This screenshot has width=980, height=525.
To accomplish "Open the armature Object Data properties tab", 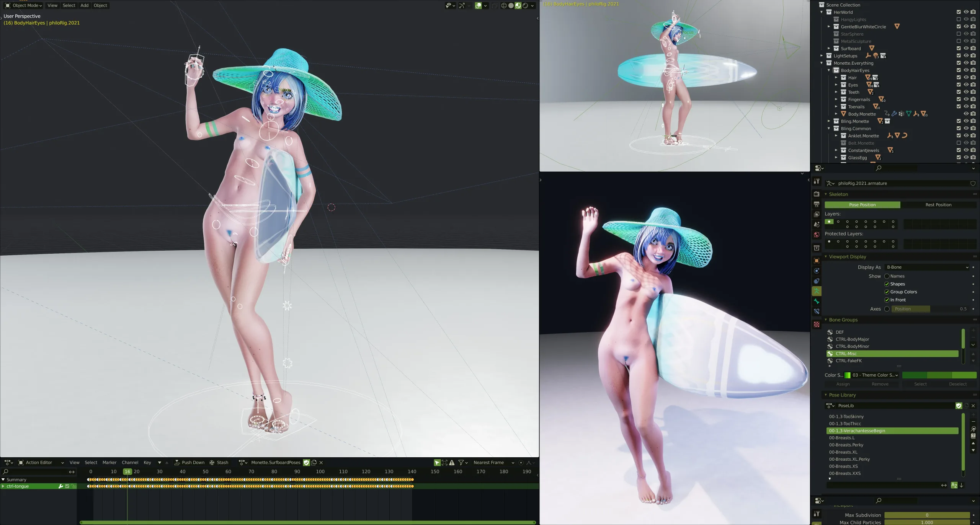I will point(817,291).
